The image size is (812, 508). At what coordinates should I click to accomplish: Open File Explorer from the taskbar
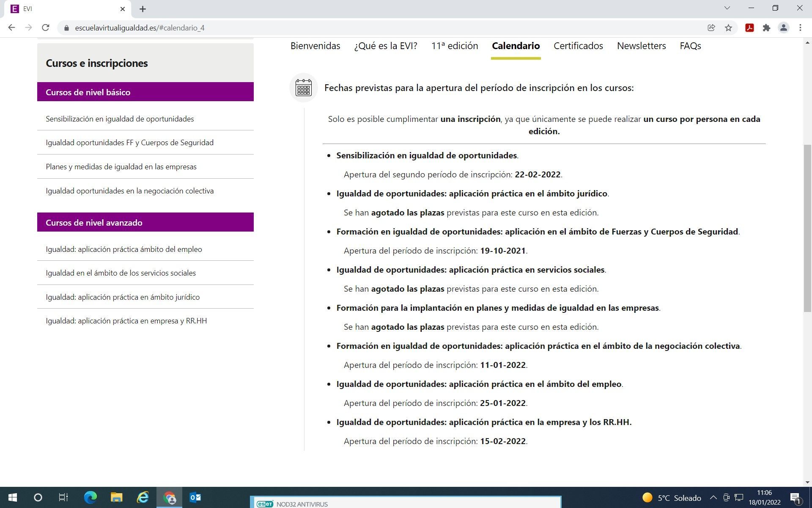coord(116,497)
